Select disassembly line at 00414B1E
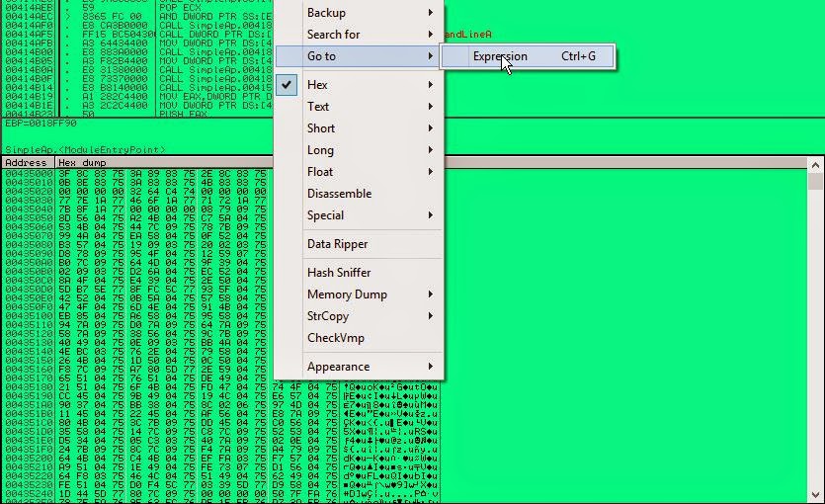This screenshot has width=825, height=504. click(x=138, y=106)
